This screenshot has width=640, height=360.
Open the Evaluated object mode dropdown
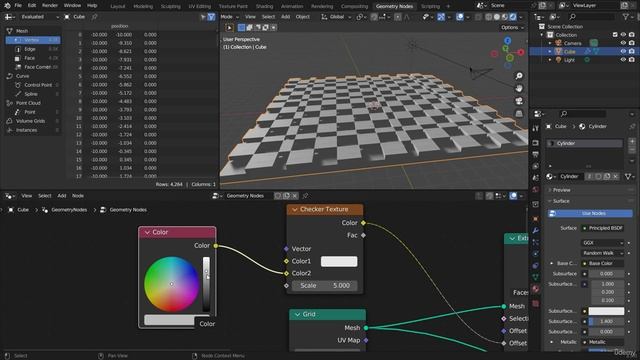click(40, 17)
